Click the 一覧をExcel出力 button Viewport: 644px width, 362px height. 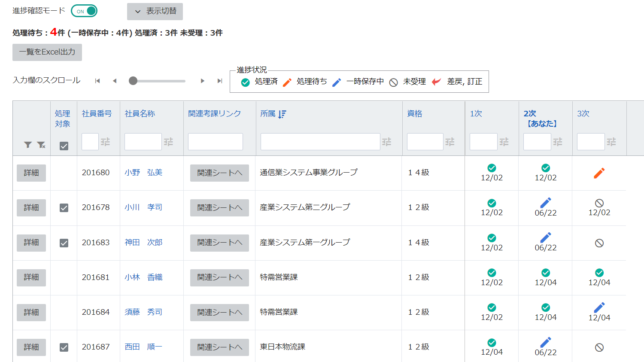pos(47,52)
